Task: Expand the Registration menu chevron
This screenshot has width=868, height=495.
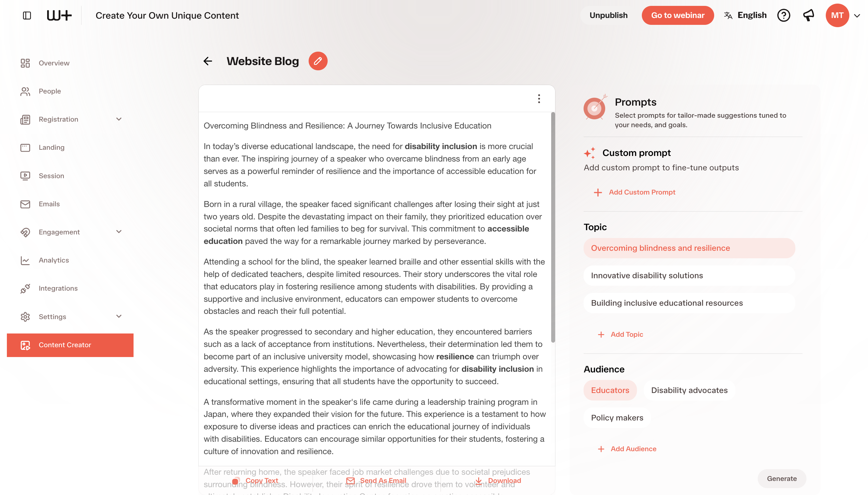Action: [119, 119]
